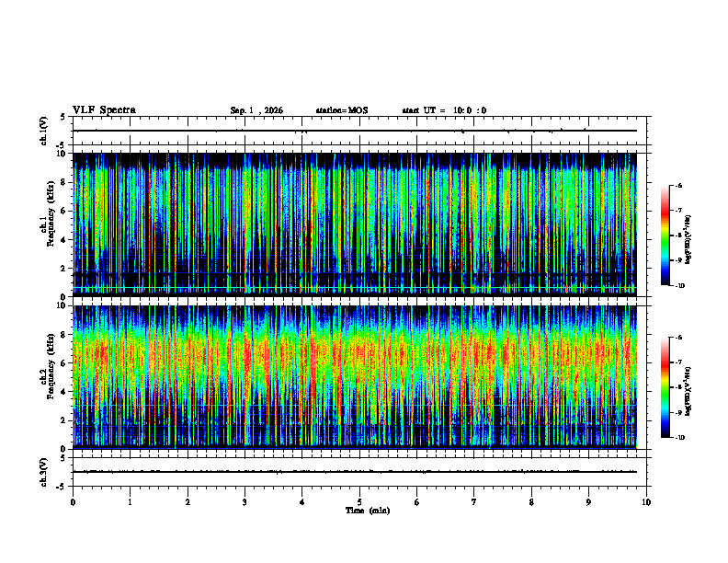The image size is (728, 563).
Task: Click inside the ch.1 spectrogram plot
Action: [355, 224]
